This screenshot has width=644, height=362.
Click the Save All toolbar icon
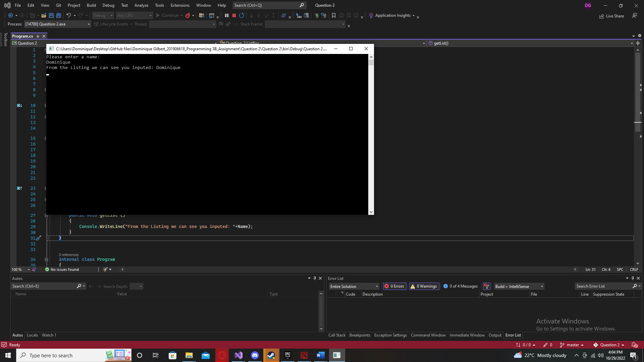point(59,15)
